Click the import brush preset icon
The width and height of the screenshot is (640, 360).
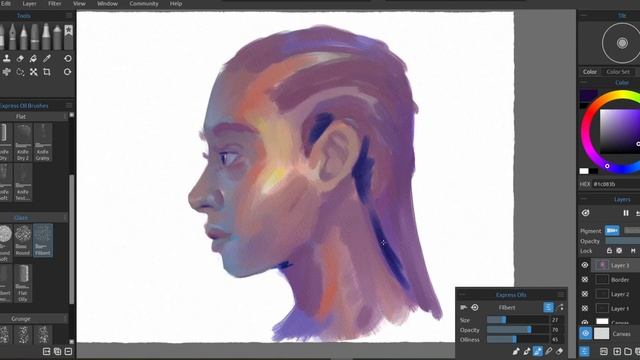(x=47, y=351)
